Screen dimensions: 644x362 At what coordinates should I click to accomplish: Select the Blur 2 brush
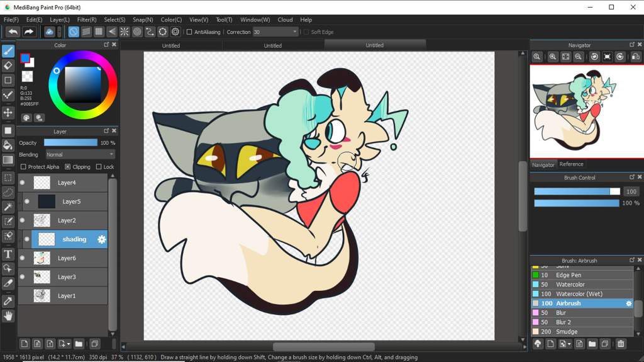pyautogui.click(x=582, y=322)
